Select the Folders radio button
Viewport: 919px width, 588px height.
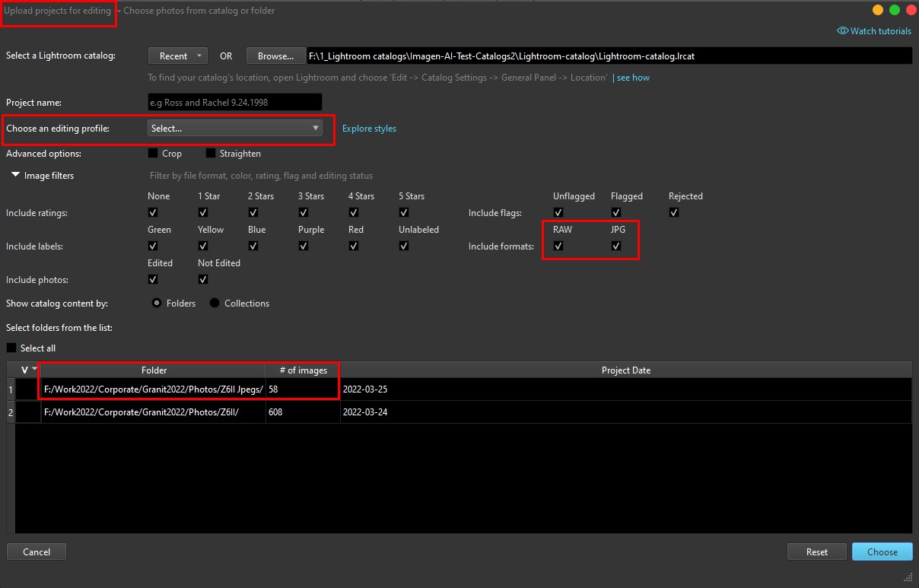157,304
